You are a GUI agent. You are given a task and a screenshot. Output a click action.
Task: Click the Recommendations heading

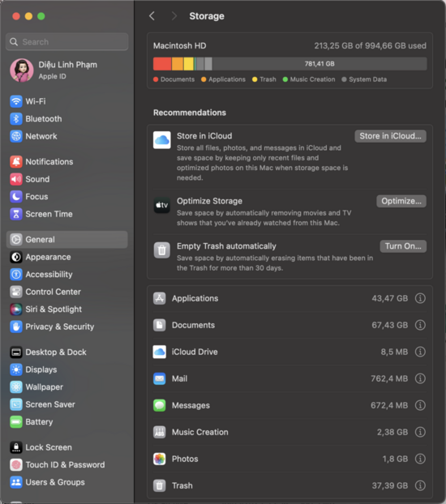[x=190, y=113]
